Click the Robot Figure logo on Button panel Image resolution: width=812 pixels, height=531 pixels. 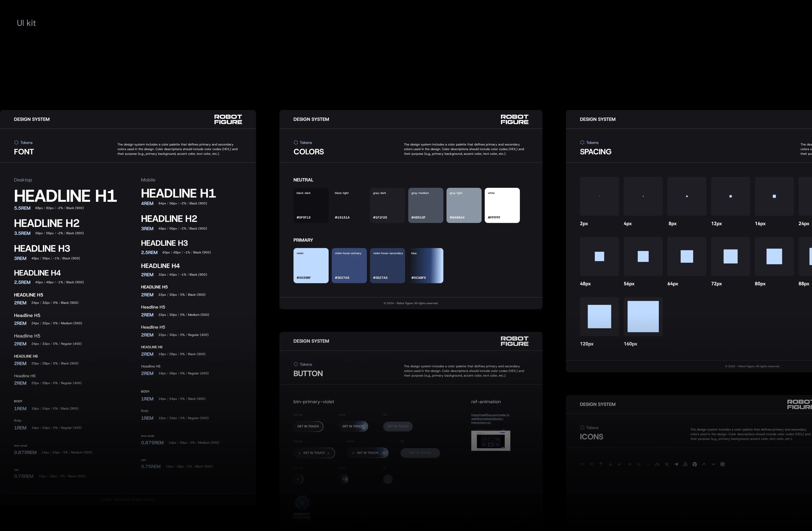click(x=514, y=341)
